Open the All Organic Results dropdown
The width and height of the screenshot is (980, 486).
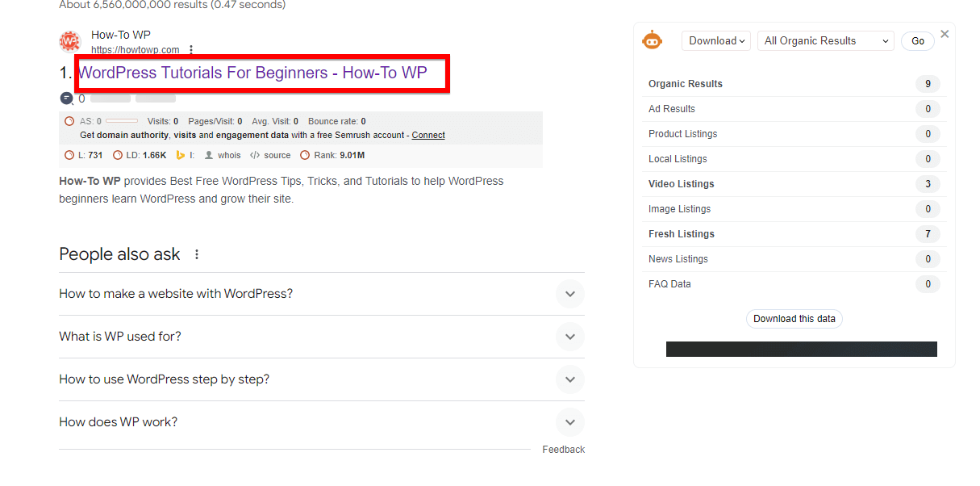click(x=825, y=41)
